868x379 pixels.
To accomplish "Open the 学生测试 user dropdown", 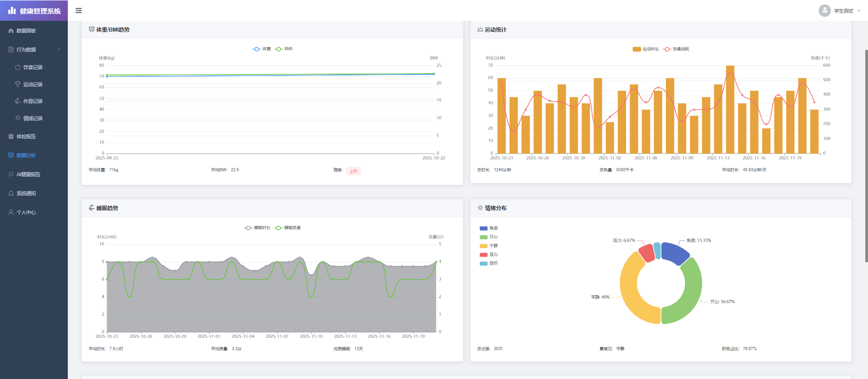I will coord(840,10).
